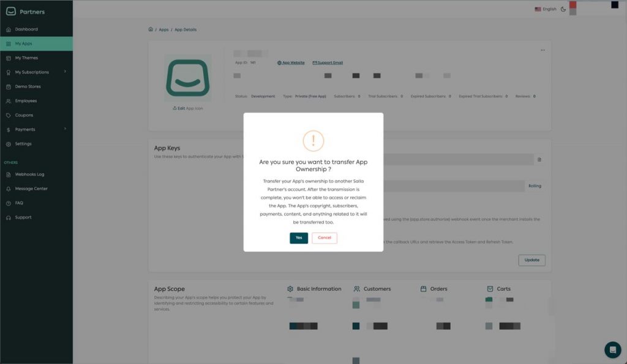Cancel the App Ownership transfer
Viewport: 627px width, 364px height.
(325, 237)
